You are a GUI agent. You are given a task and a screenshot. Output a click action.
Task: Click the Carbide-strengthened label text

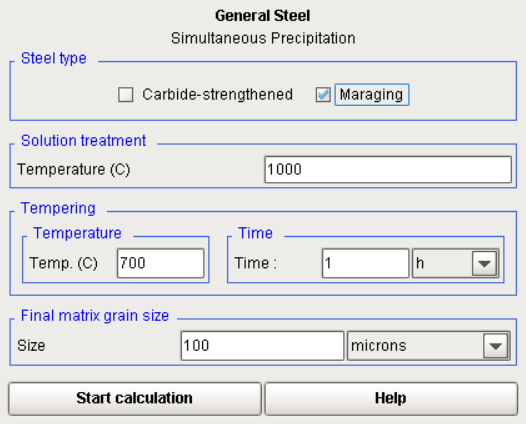(x=217, y=95)
